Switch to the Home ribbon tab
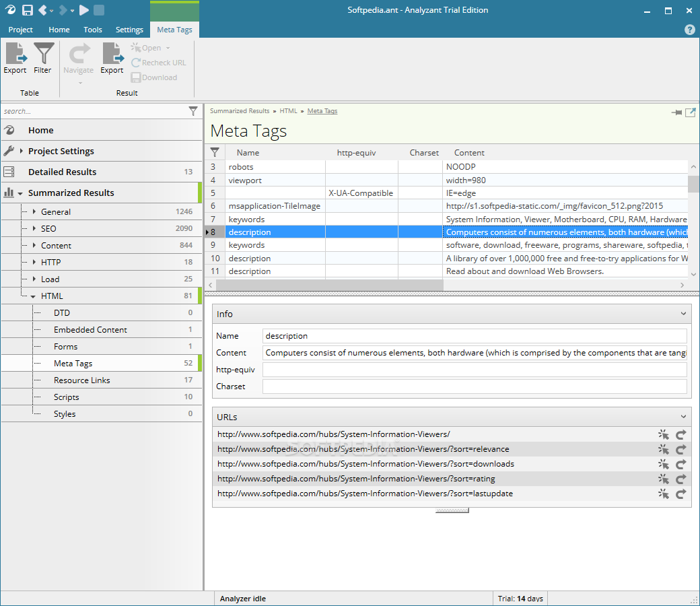The height and width of the screenshot is (606, 700). point(59,30)
